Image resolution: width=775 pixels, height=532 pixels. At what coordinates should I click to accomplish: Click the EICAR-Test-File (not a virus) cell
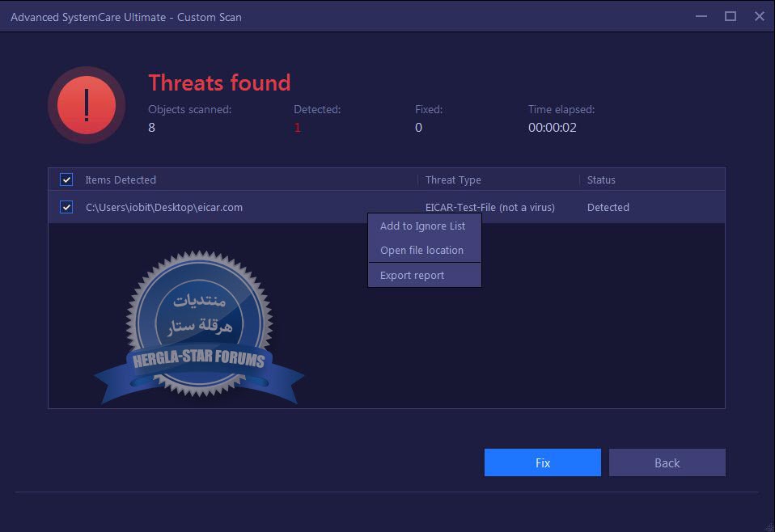coord(489,207)
